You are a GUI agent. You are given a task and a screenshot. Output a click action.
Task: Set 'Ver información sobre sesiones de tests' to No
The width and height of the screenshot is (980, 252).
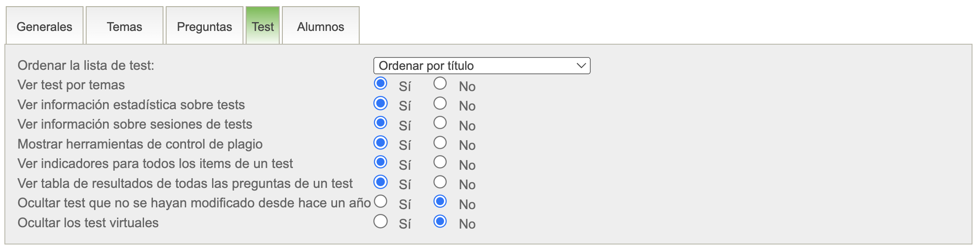(x=440, y=122)
